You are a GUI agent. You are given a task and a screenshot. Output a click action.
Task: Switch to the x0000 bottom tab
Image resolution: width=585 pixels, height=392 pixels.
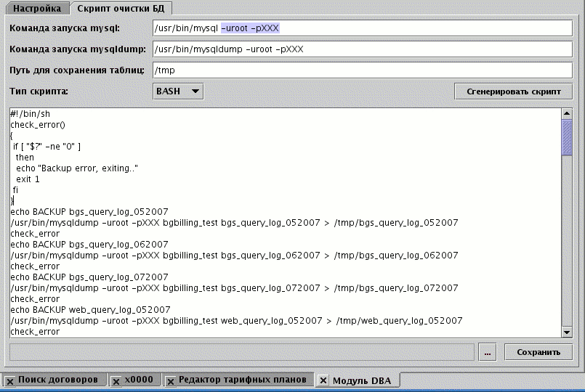tap(138, 380)
